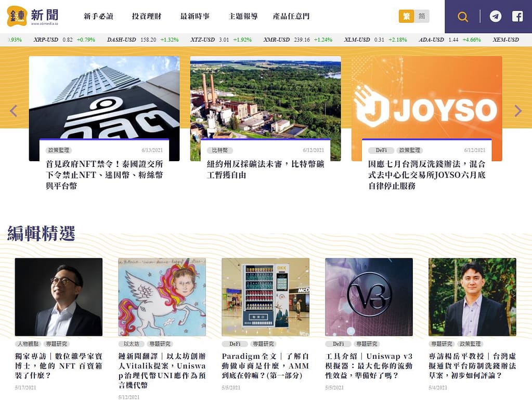This screenshot has height=404, width=532.
Task: Click DeFi tag under Uniswap v3 article
Action: tap(338, 344)
